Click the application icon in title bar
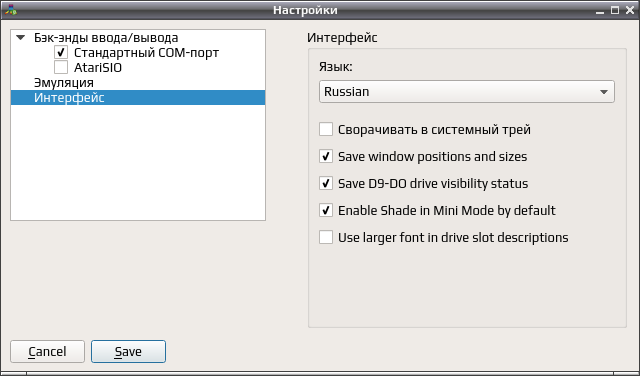 [11, 10]
